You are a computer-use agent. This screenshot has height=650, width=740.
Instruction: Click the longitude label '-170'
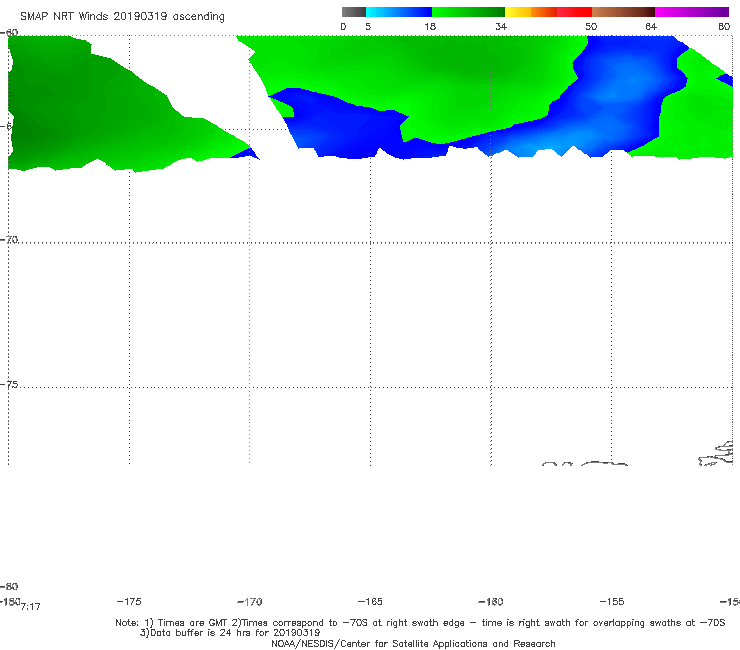(250, 602)
